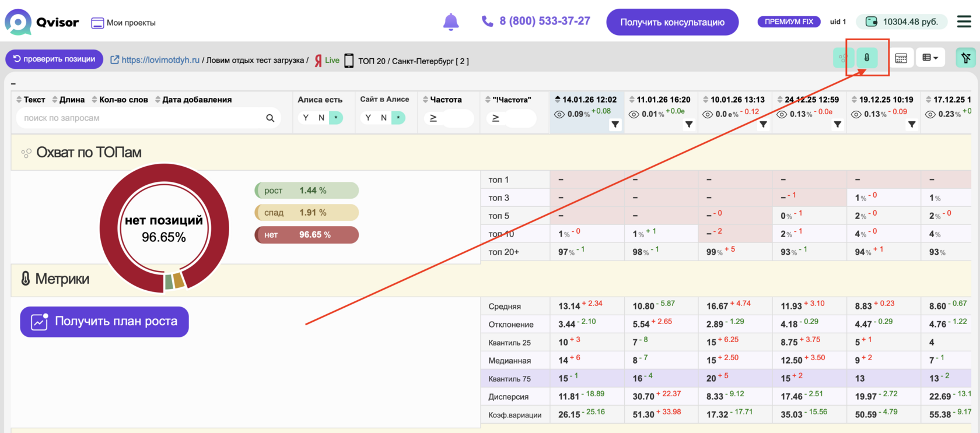Set Алиса есть filter to Y

[x=306, y=118]
